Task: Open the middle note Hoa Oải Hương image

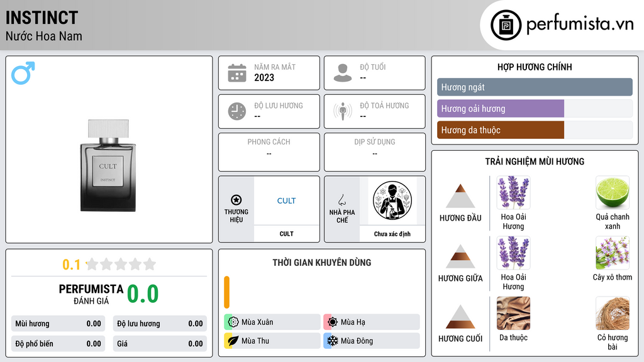Action: (513, 253)
